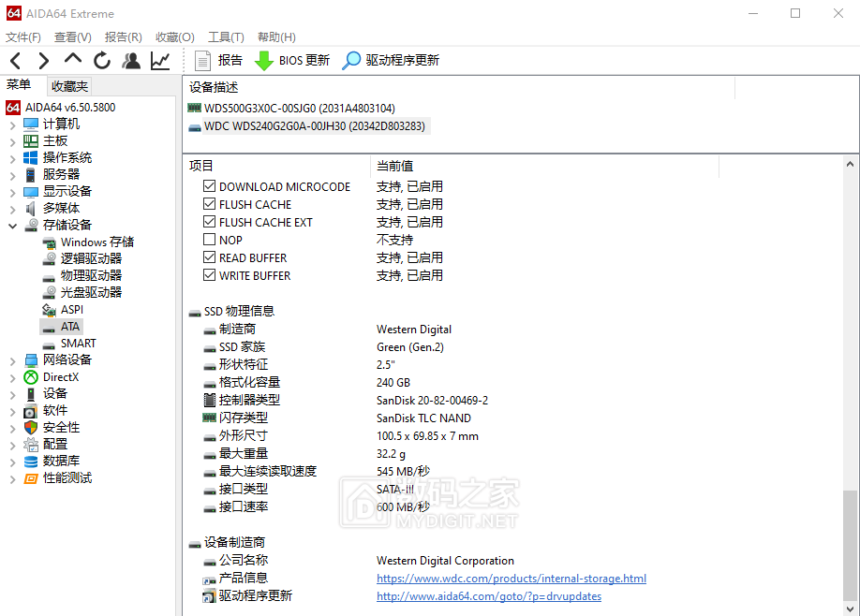
Task: Expand the 主板 tree node arrow
Action: tap(12, 142)
